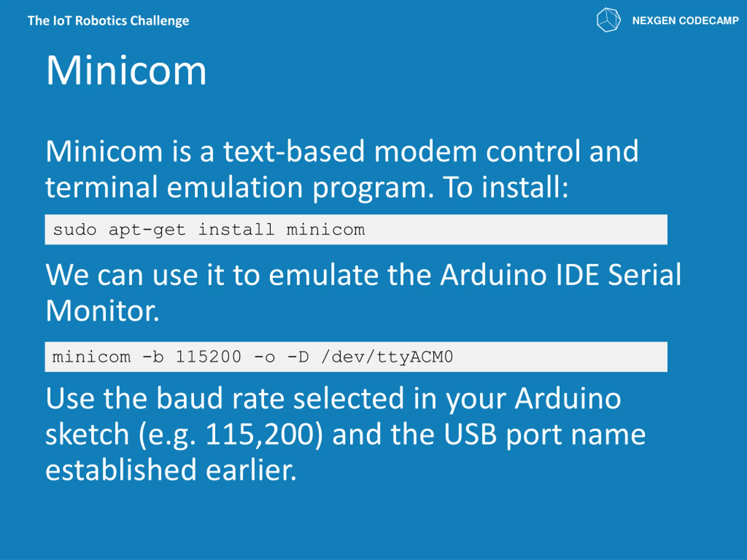Click the '115200' baud value in command
Screen dimensions: 747x560
pyautogui.click(x=208, y=357)
